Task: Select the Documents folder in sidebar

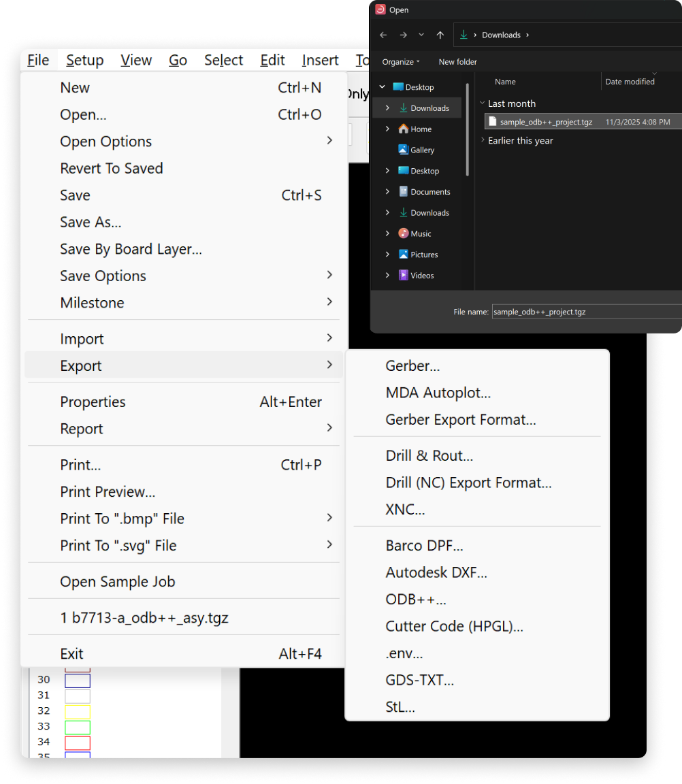Action: coord(429,192)
